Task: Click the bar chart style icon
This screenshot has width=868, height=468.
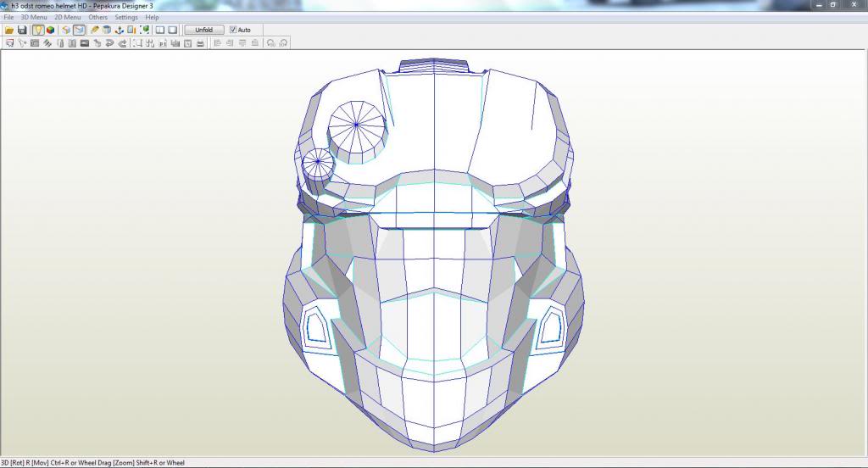Action: coord(175,43)
